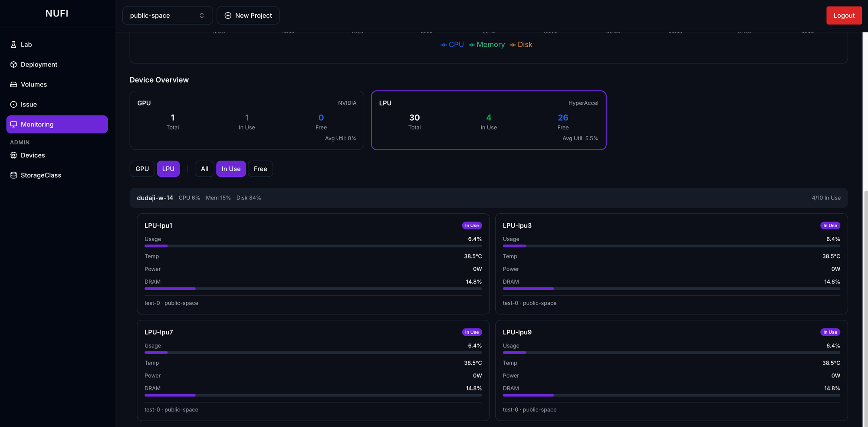The image size is (868, 427).
Task: Click the StorageClass database icon
Action: point(13,175)
